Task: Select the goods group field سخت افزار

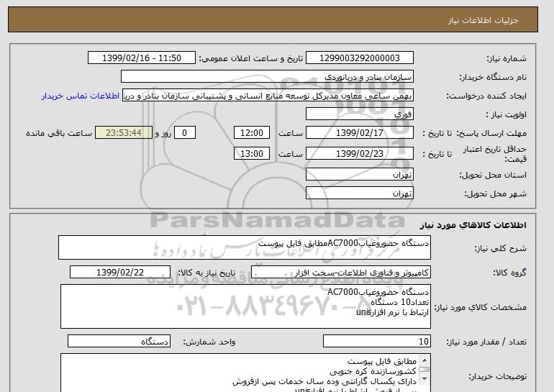Action: tap(341, 273)
